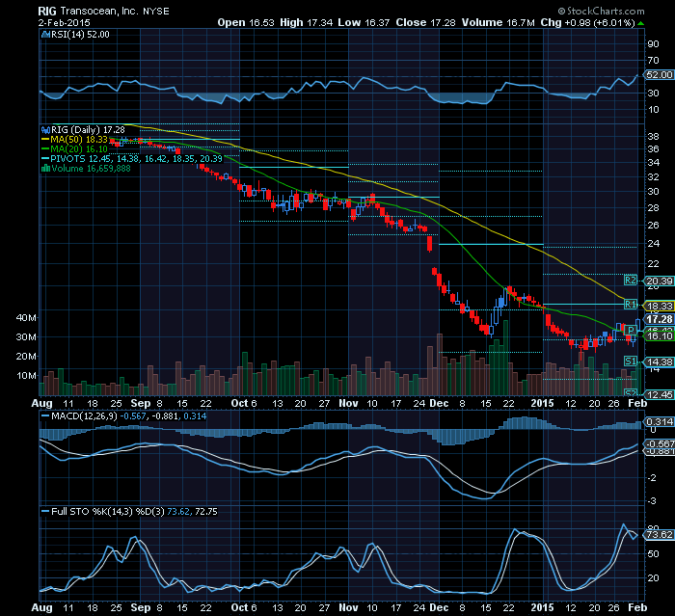Click the P pivot point tag

click(x=631, y=330)
